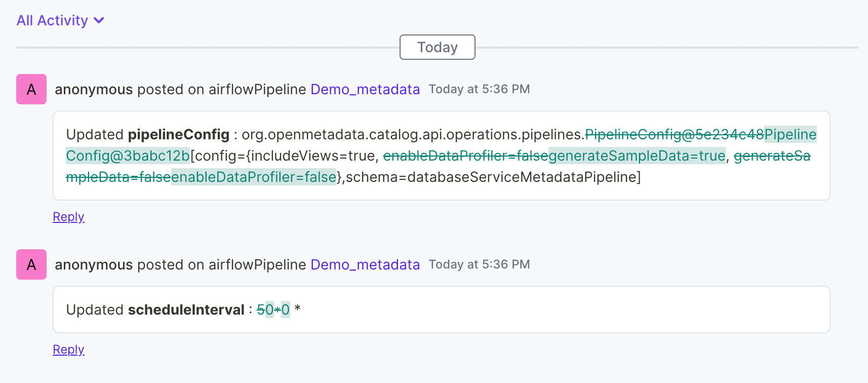This screenshot has height=383, width=868.
Task: Reply to the pipelineConfig update post
Action: [x=68, y=217]
